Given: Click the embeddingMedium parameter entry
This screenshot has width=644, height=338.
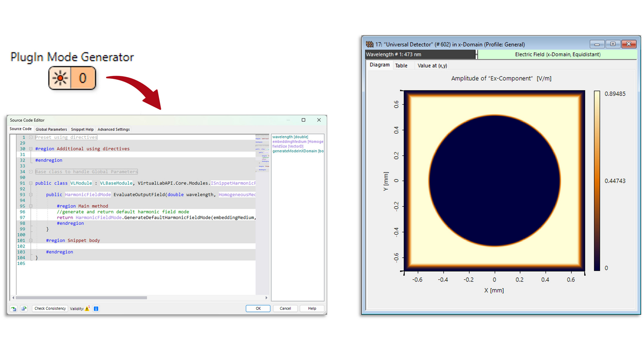Looking at the screenshot, I should point(298,142).
